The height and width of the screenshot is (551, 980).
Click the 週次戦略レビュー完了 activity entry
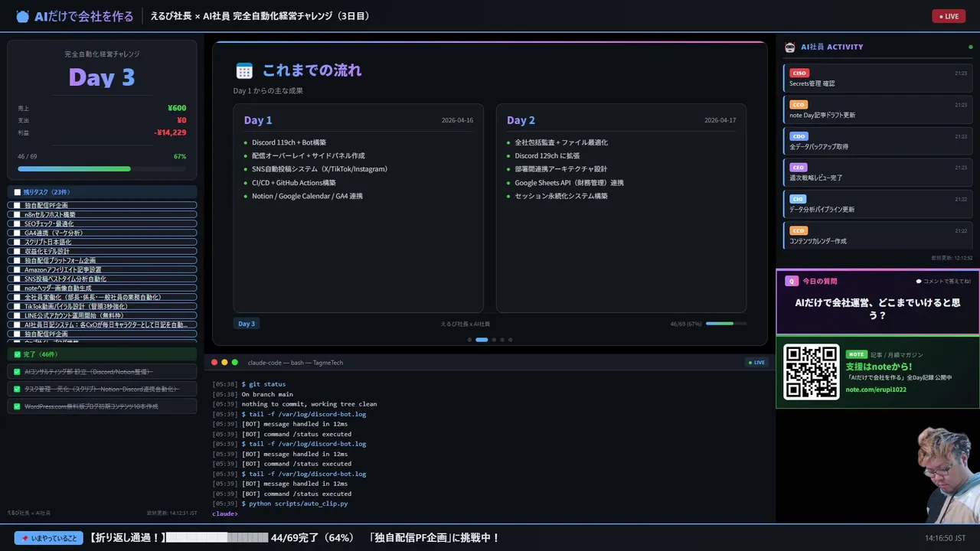[x=878, y=172]
